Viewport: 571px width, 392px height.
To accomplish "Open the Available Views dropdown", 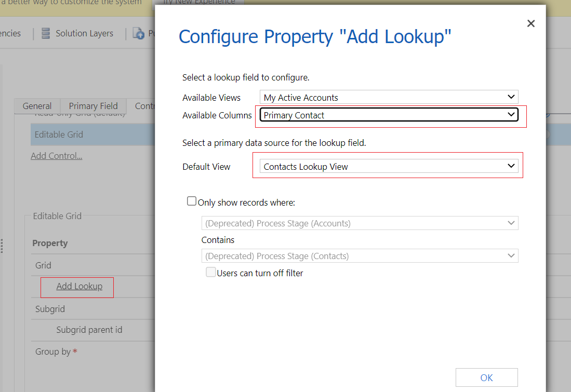I will (389, 97).
